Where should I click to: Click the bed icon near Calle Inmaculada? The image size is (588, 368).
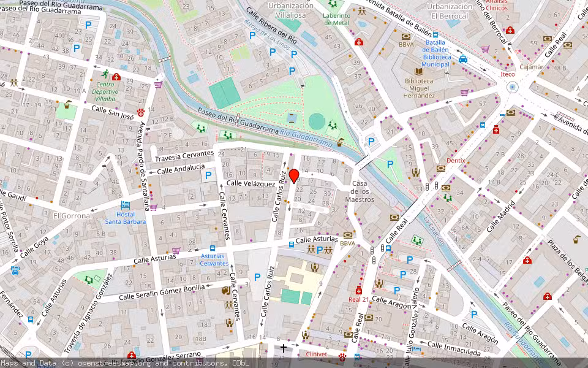417,348
